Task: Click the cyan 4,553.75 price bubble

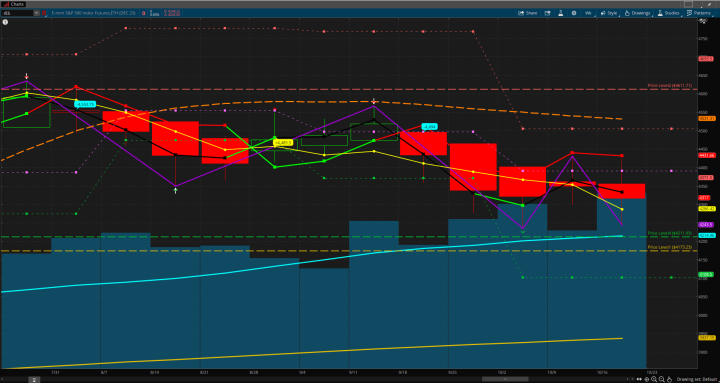Action: pos(85,104)
